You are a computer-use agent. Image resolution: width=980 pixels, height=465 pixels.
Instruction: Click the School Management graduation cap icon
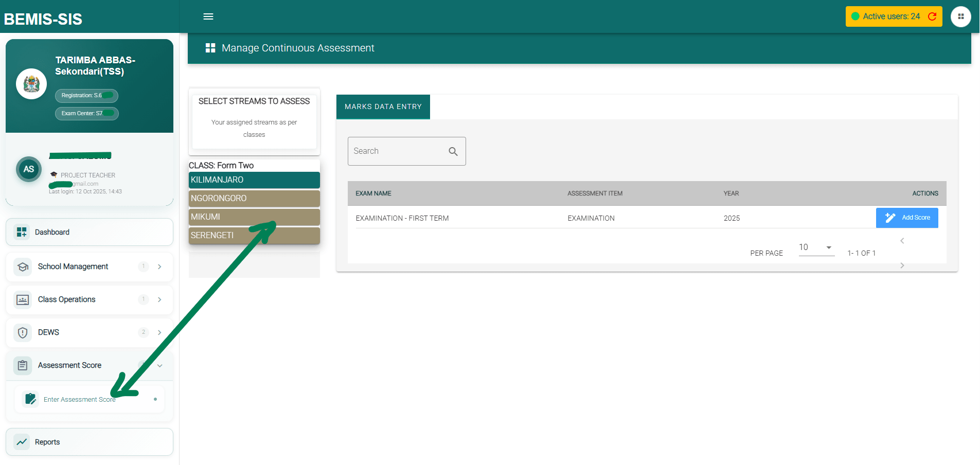pos(23,266)
